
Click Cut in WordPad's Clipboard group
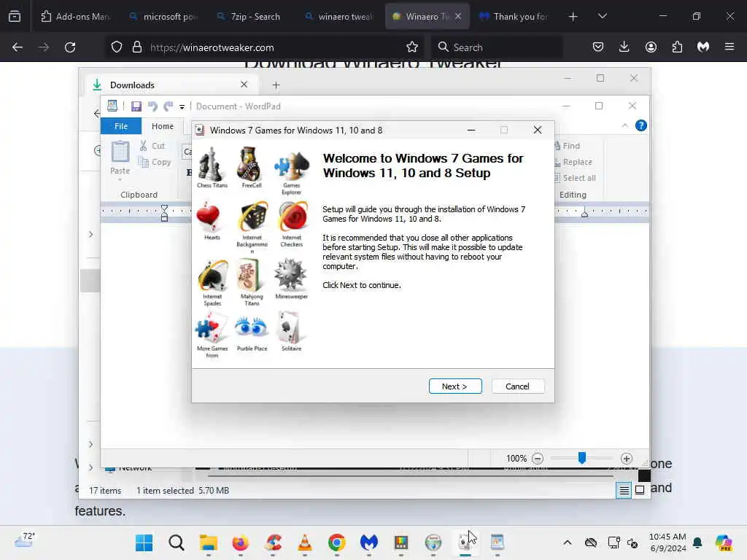click(x=152, y=146)
